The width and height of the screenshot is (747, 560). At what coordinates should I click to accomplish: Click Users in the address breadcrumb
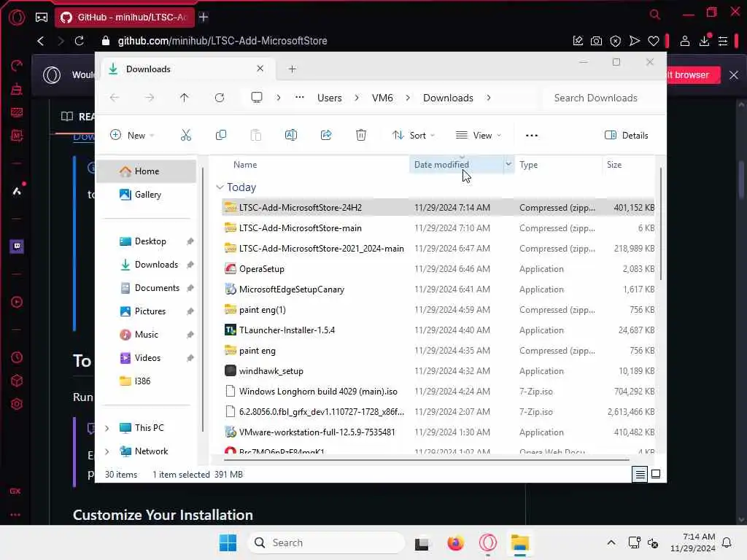click(330, 98)
